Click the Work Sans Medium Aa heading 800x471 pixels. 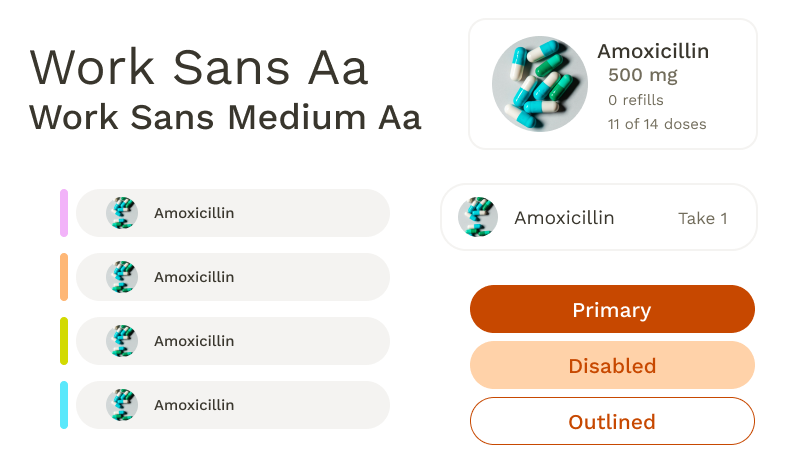(225, 117)
